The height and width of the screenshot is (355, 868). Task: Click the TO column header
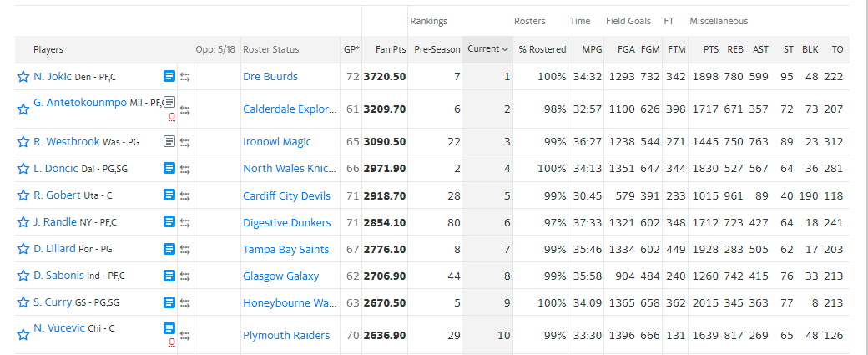[838, 49]
